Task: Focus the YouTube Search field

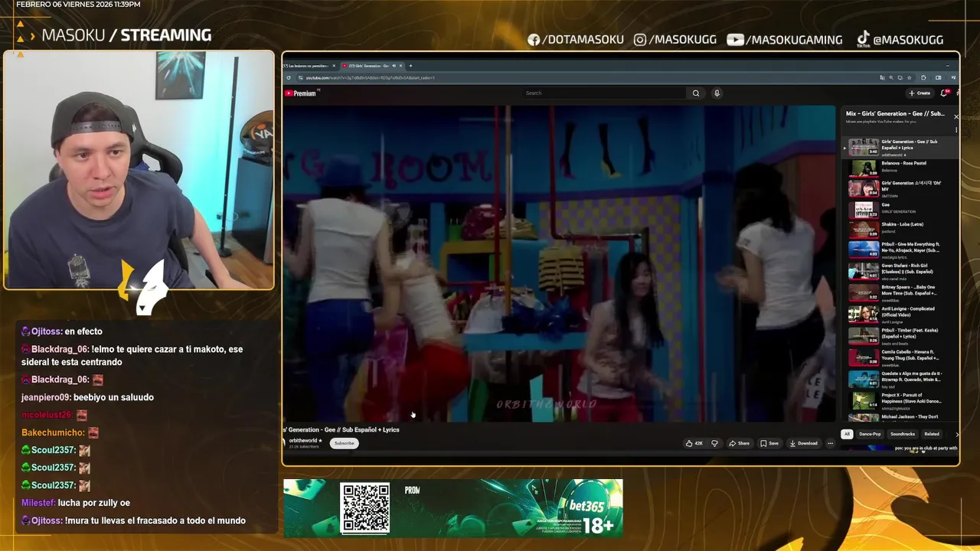Action: click(605, 93)
